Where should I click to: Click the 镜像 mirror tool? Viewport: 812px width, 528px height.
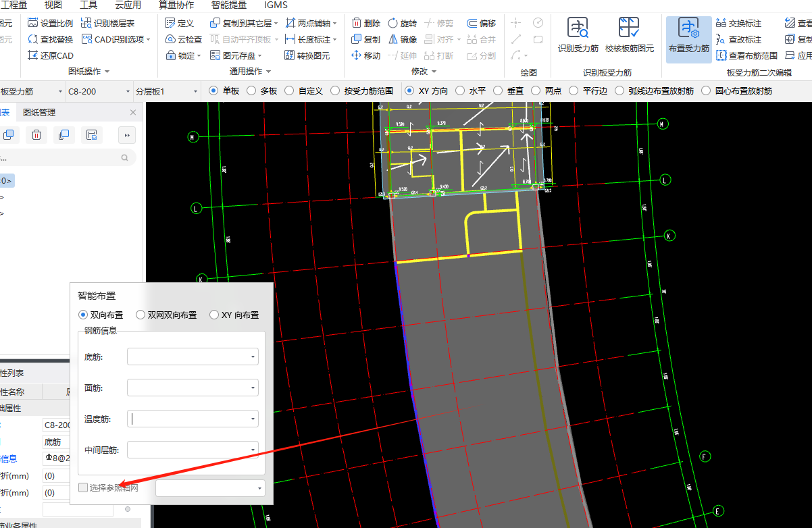393,39
